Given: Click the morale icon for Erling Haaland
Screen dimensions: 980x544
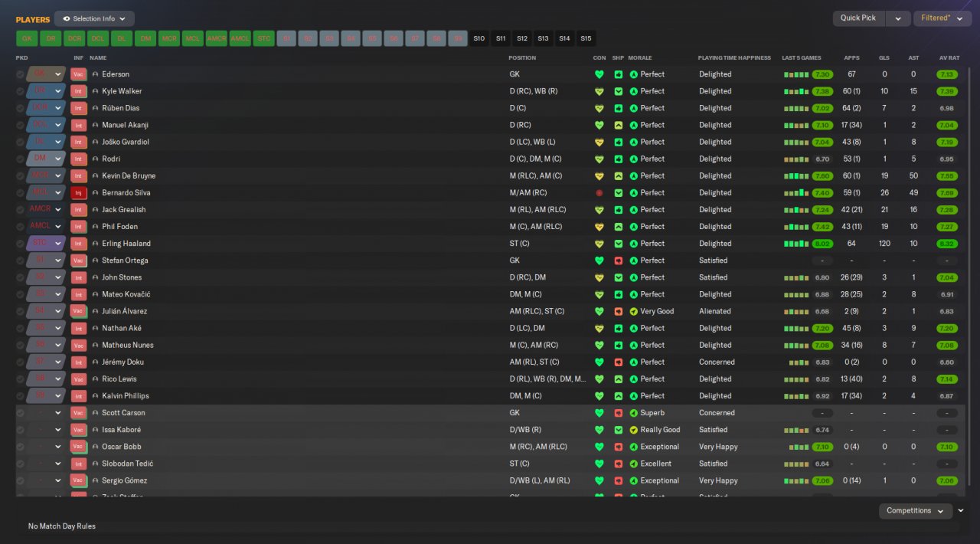Looking at the screenshot, I should tap(633, 244).
